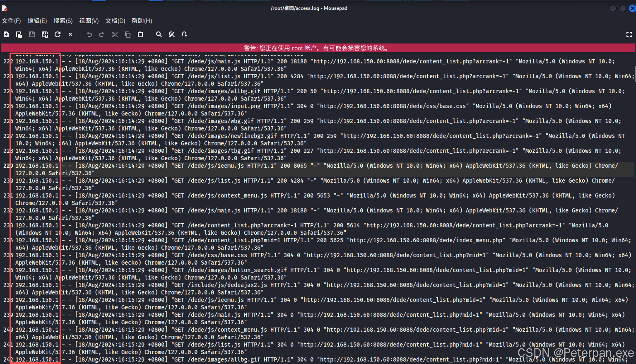
Task: Open the 编辑(E) menu
Action: 37,21
